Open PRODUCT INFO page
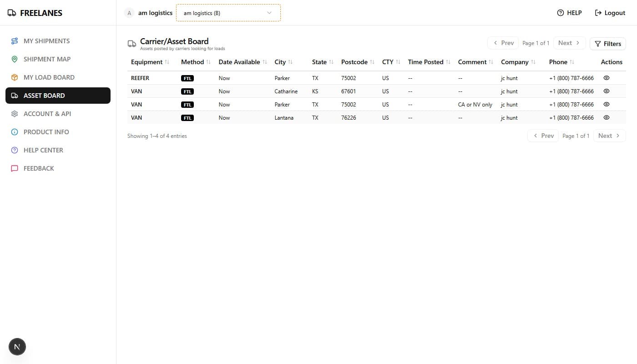 (x=58, y=132)
